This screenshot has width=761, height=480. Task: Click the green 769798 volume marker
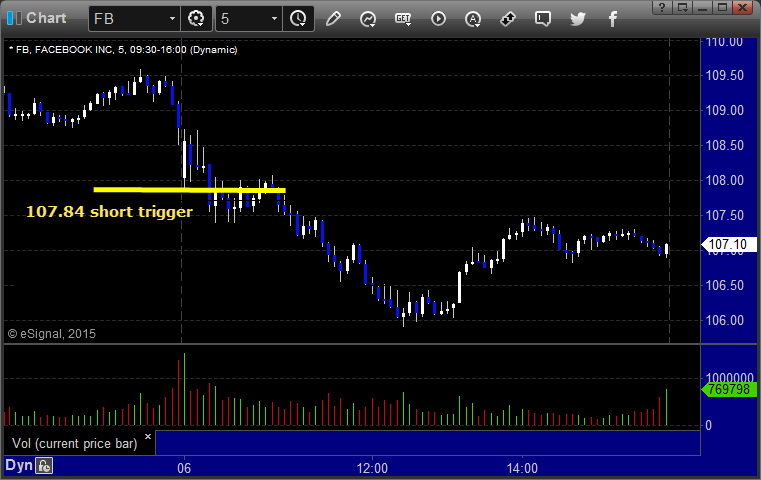[x=729, y=389]
